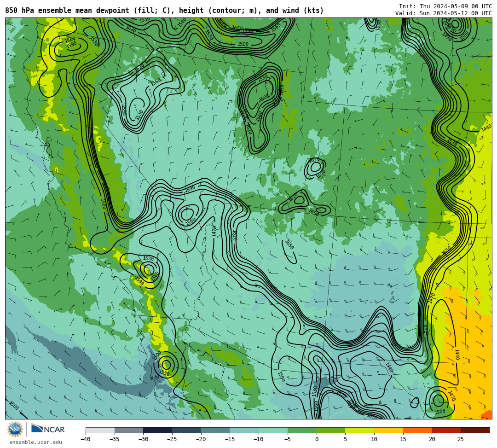
Task: Click the dark red 20 to 25 colorbar swatch
Action: pos(446,430)
